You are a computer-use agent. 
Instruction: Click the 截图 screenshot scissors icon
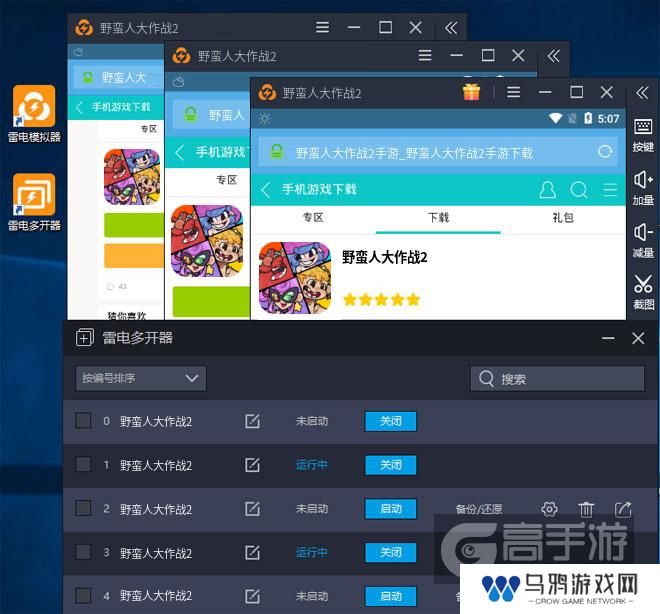[x=643, y=293]
